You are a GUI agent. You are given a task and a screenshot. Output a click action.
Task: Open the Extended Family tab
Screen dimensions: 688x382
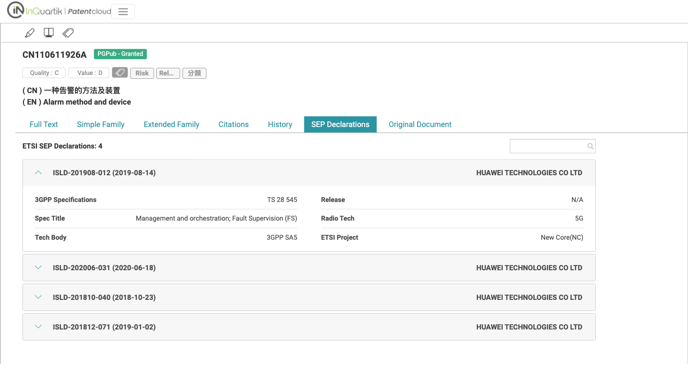point(171,125)
